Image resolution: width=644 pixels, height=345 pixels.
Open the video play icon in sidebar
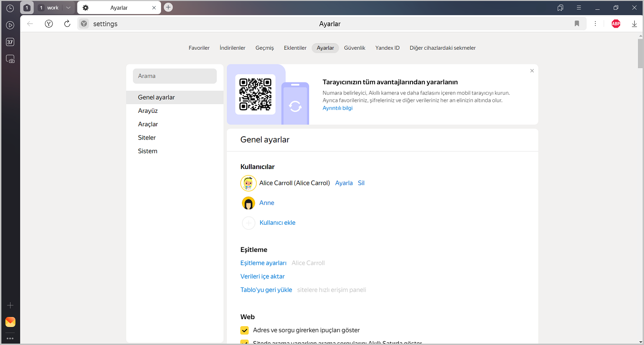[10, 25]
